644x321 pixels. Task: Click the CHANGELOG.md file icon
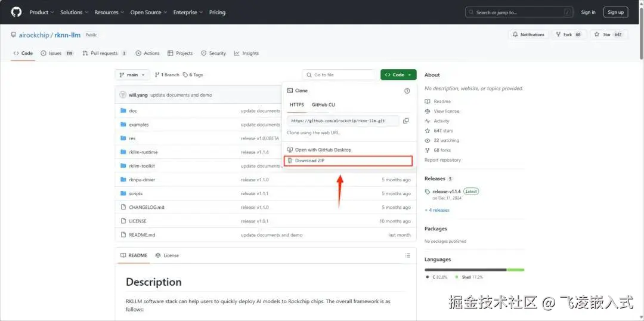coord(123,207)
